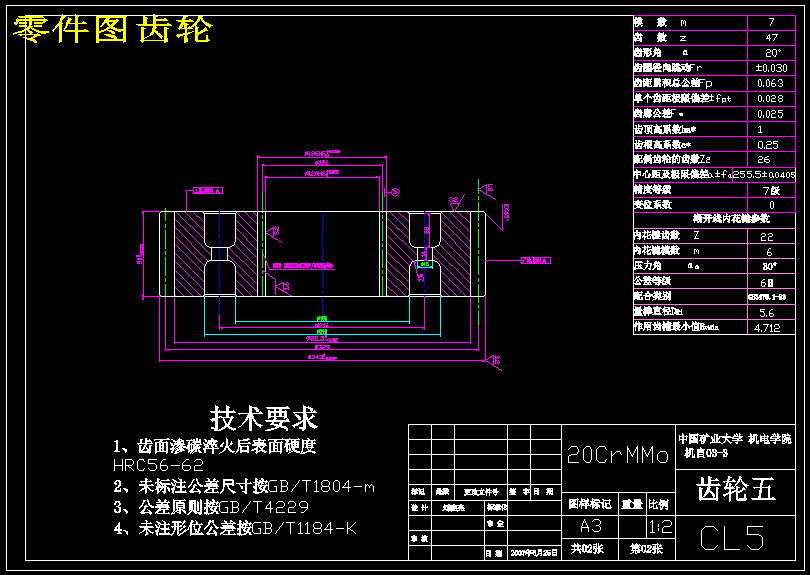Image resolution: width=810 pixels, height=575 pixels.
Task: Select the left tolerance frame above gear section
Action: (x=208, y=191)
